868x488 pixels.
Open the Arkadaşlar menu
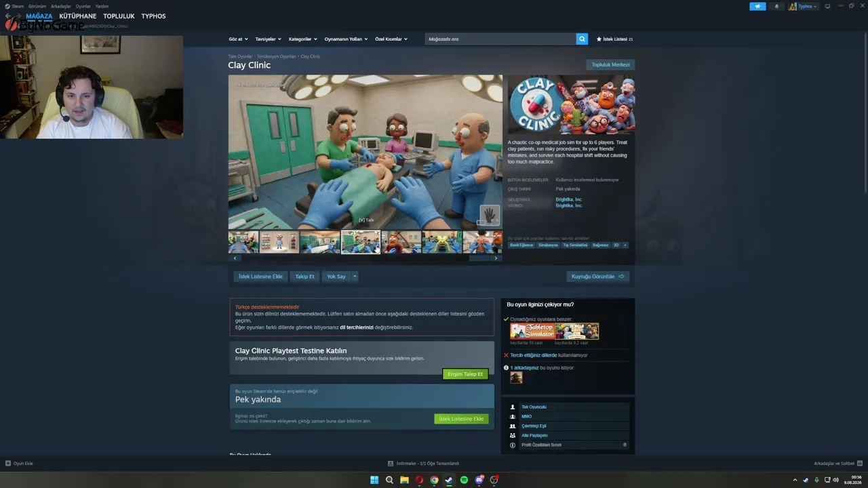point(61,6)
